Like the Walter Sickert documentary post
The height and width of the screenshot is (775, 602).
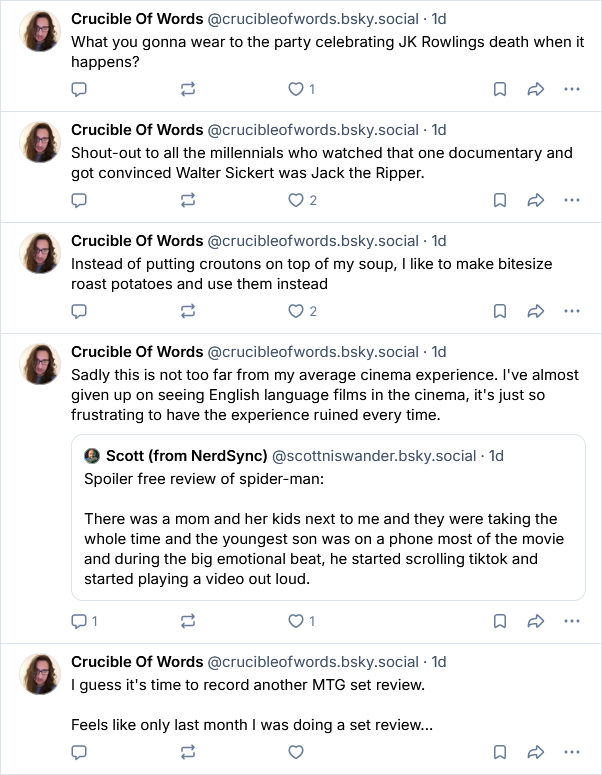302,200
